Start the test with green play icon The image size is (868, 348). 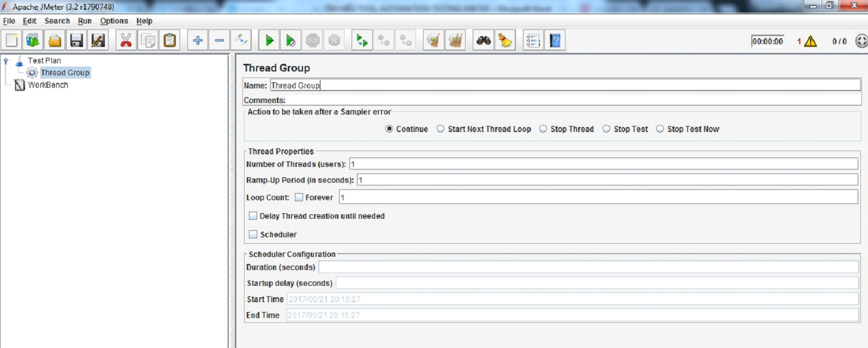(x=269, y=40)
